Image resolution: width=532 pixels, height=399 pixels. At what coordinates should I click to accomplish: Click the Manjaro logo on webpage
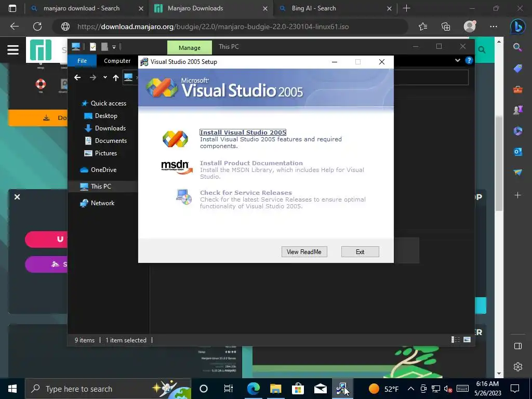[x=41, y=50]
